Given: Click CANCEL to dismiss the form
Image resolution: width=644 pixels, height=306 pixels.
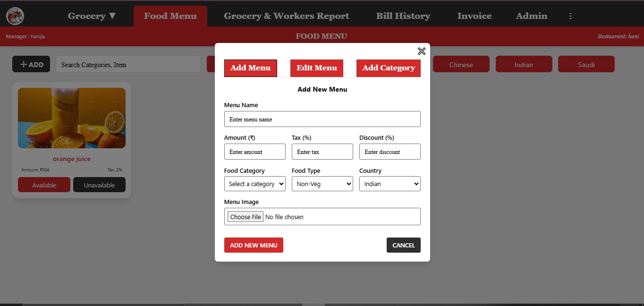Looking at the screenshot, I should pyautogui.click(x=403, y=245).
